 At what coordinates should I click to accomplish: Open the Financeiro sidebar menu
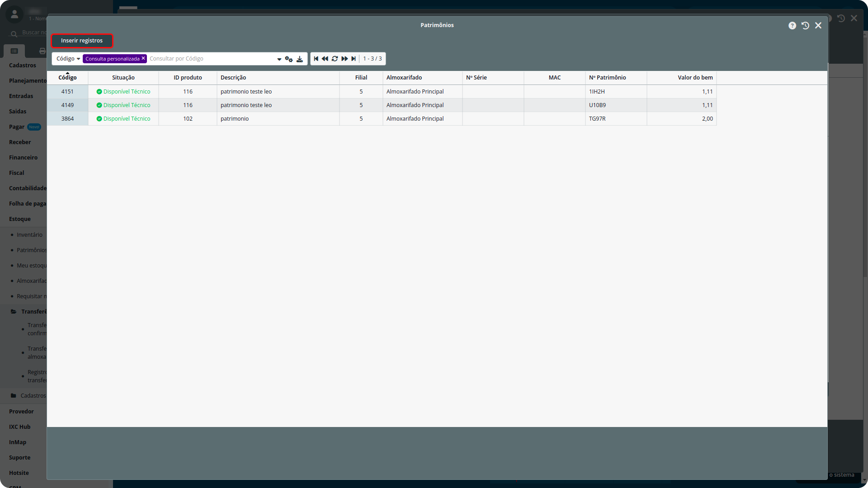(24, 158)
